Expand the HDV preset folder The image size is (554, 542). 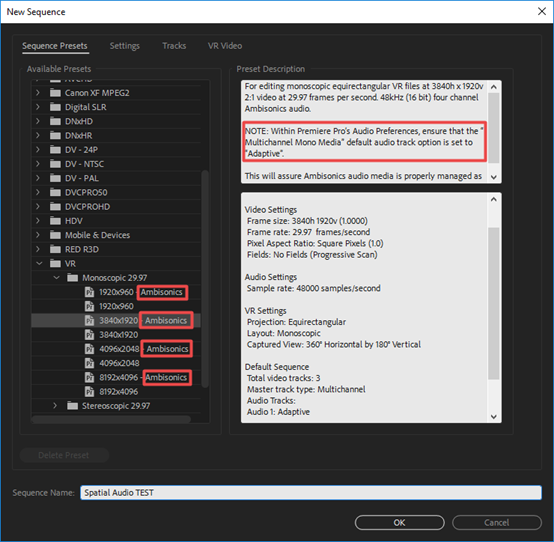(x=38, y=221)
